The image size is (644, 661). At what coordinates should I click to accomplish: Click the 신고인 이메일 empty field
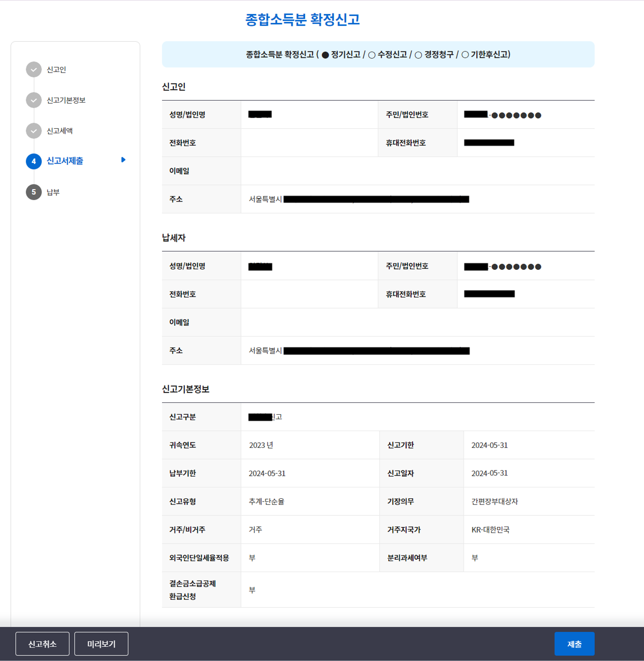click(418, 171)
